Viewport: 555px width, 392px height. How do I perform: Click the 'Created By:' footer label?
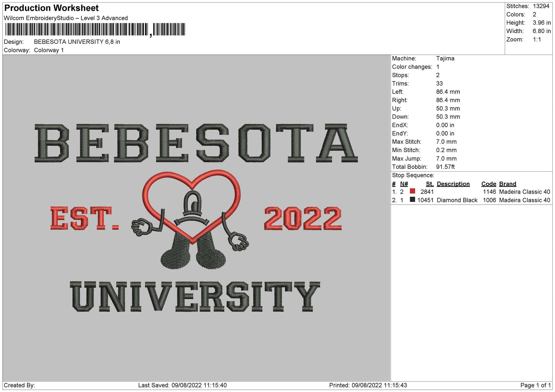(x=19, y=385)
